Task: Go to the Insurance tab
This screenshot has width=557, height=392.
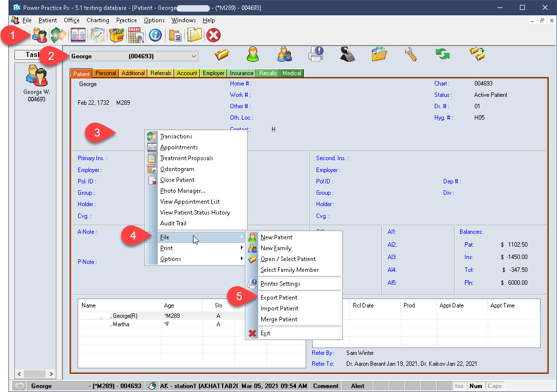Action: [x=241, y=73]
